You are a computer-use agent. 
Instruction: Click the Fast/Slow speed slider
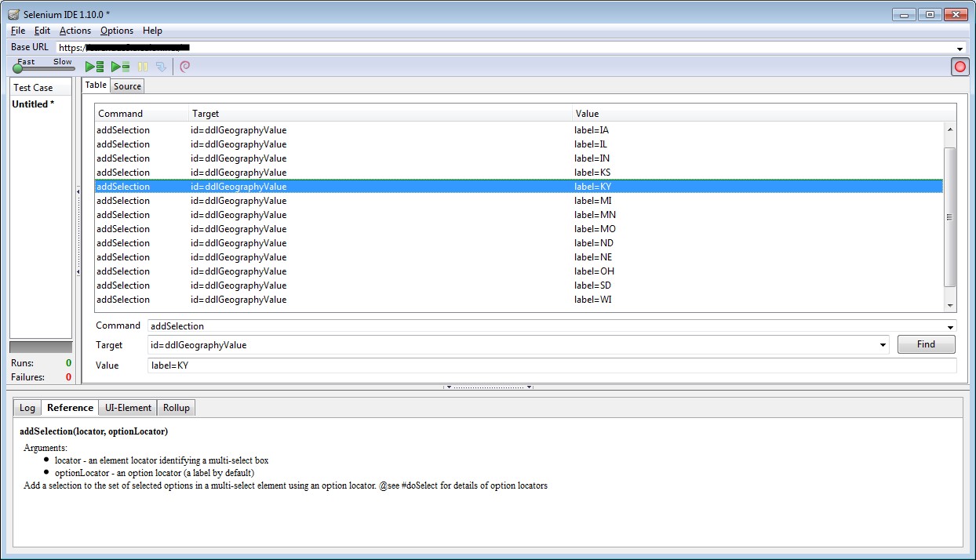tap(18, 69)
